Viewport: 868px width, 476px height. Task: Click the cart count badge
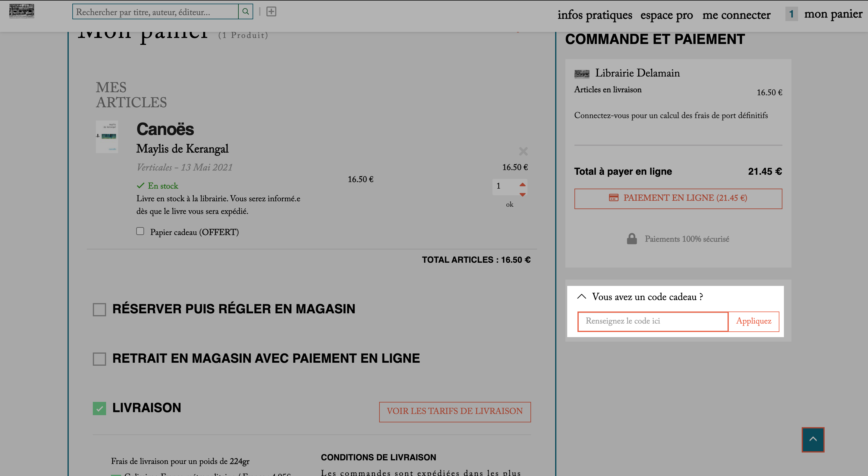click(791, 14)
